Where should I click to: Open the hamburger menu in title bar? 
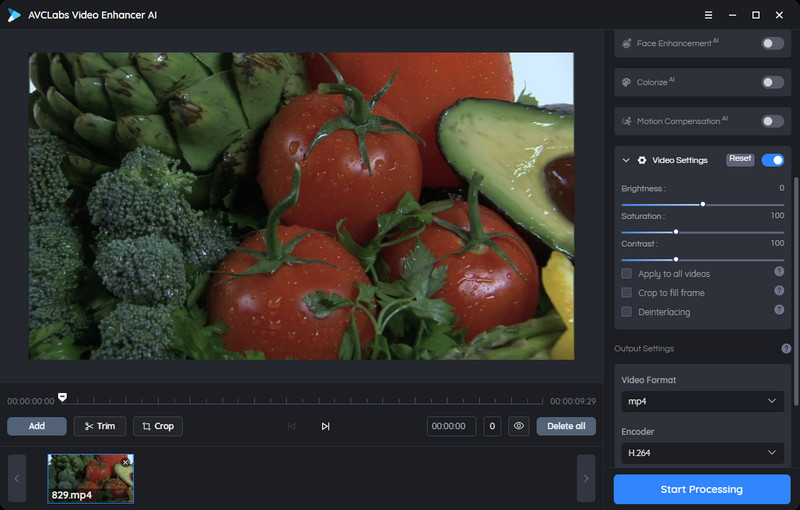[708, 15]
